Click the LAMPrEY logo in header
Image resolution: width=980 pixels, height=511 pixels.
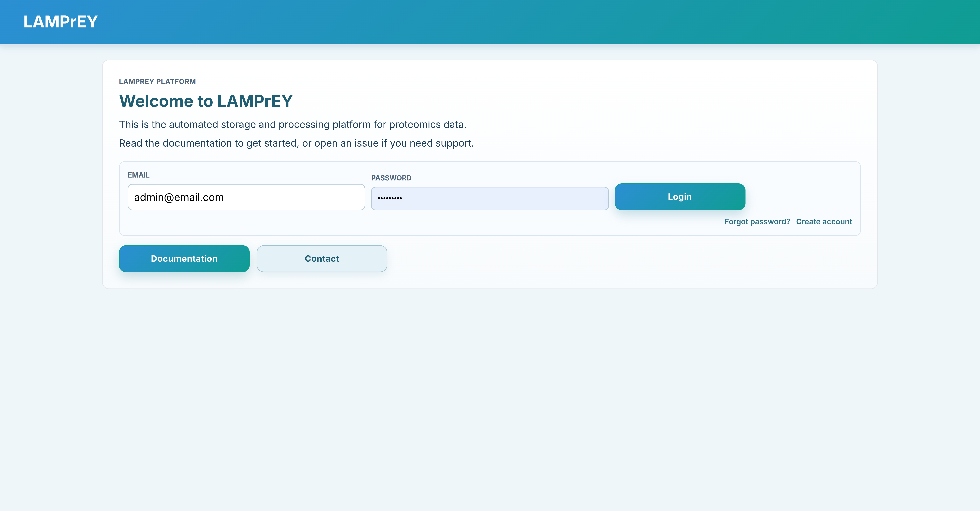[x=61, y=22]
